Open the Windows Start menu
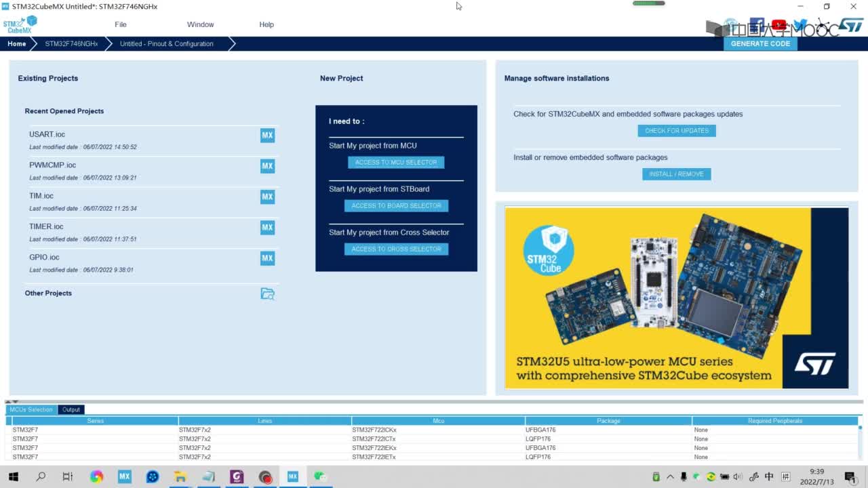This screenshot has height=488, width=868. coord(13,476)
